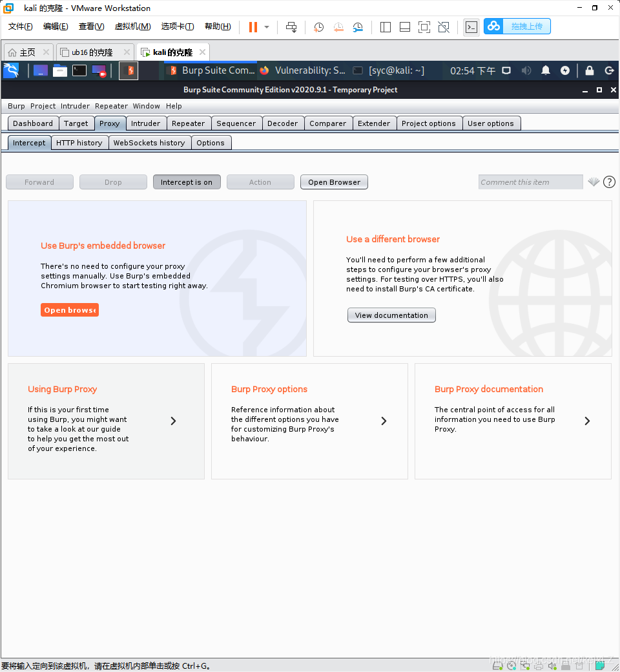Open the Burp menu in Burp Suite
Viewport: 620px width, 672px height.
[x=16, y=106]
